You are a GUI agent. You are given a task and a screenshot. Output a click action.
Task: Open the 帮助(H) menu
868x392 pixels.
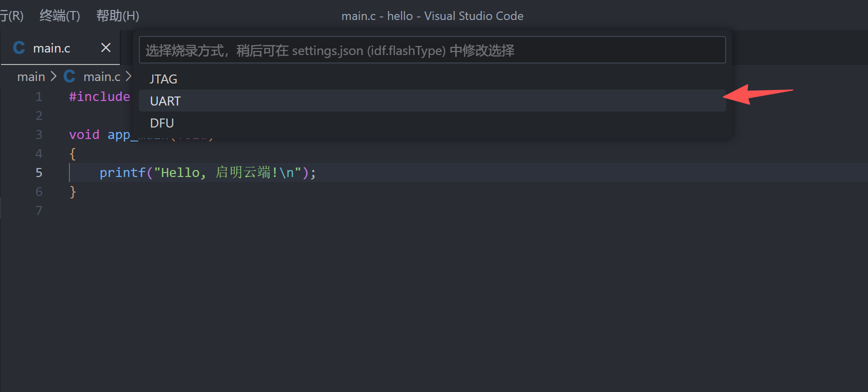pyautogui.click(x=118, y=16)
